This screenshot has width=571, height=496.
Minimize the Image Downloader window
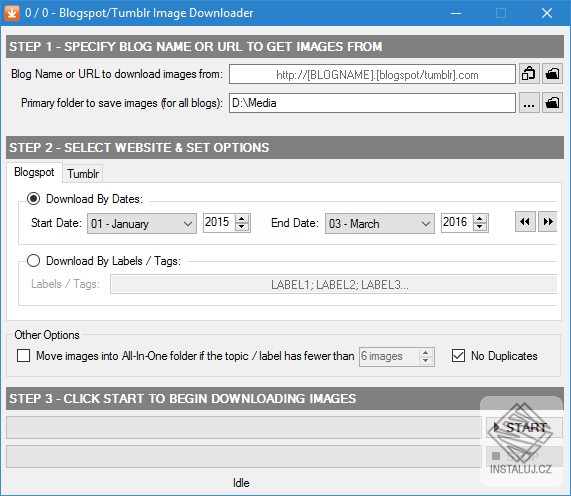[456, 13]
